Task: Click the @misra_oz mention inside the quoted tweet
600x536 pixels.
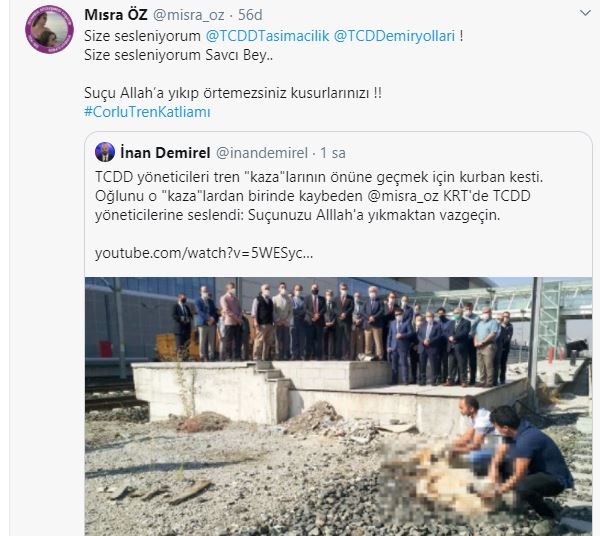Action: click(x=403, y=196)
